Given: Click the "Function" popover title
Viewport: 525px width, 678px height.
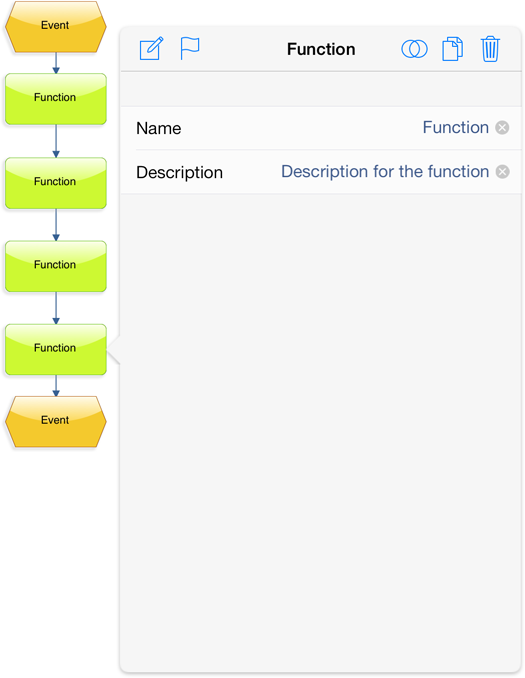Looking at the screenshot, I should (321, 49).
